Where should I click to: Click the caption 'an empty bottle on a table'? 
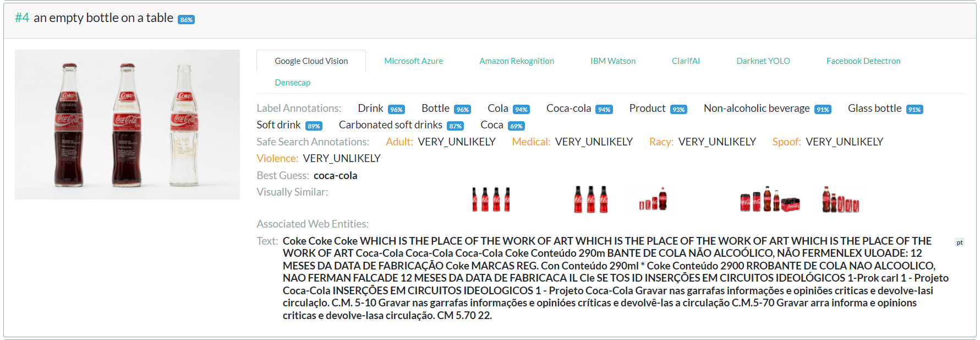(103, 18)
